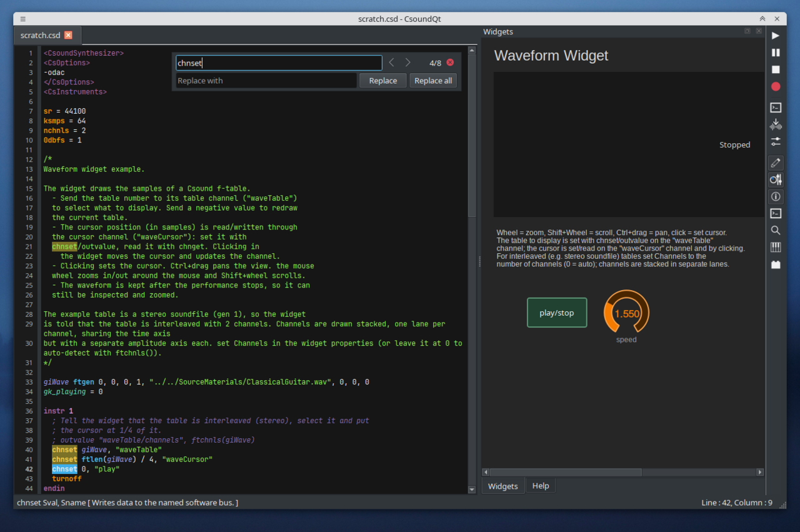This screenshot has width=800, height=532.
Task: Start recording with the red Record icon
Action: tap(776, 86)
